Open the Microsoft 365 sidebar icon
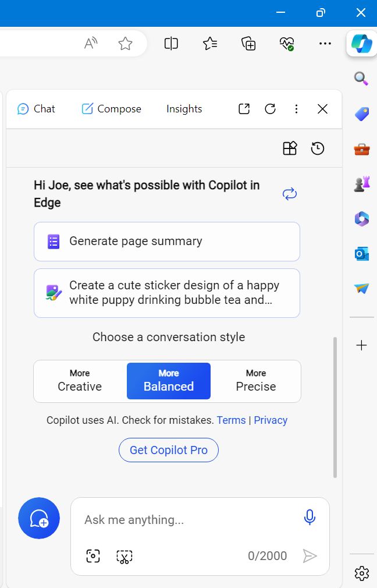The width and height of the screenshot is (377, 588). click(x=362, y=219)
